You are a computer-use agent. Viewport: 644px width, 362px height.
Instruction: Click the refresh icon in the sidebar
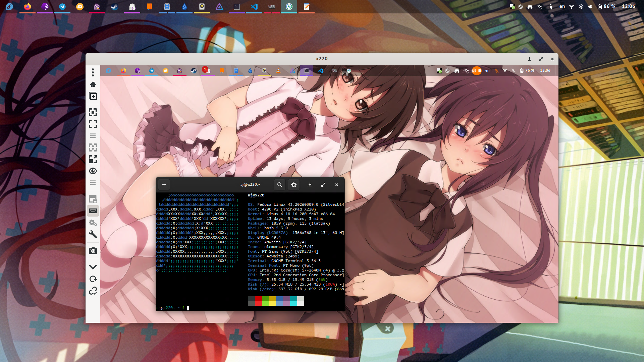[93, 279]
